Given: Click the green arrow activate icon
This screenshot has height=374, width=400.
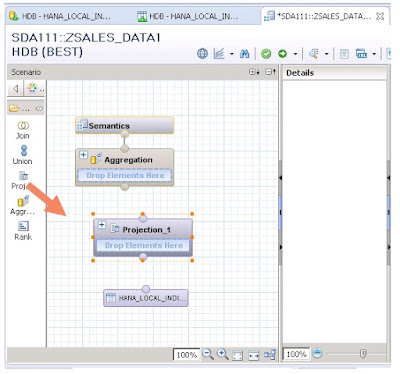Looking at the screenshot, I should 283,53.
